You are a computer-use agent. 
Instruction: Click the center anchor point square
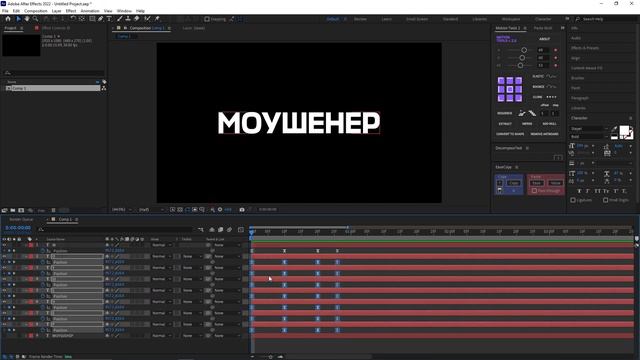[x=510, y=89]
